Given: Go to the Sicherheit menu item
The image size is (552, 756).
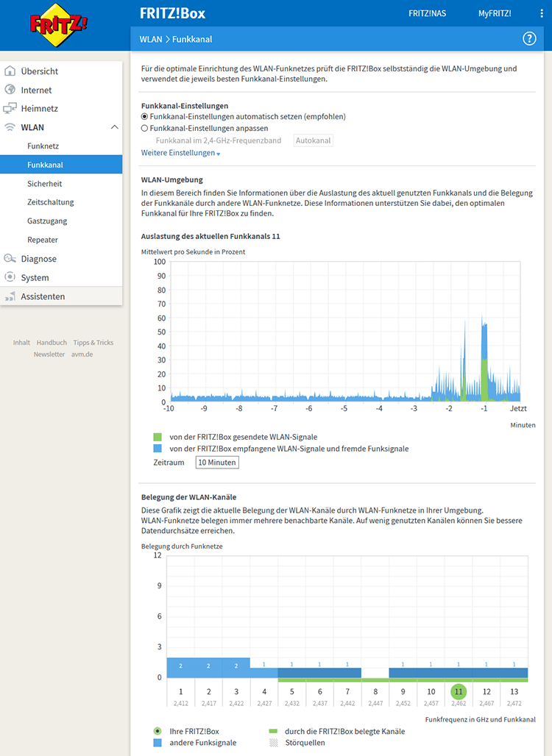Looking at the screenshot, I should (45, 184).
